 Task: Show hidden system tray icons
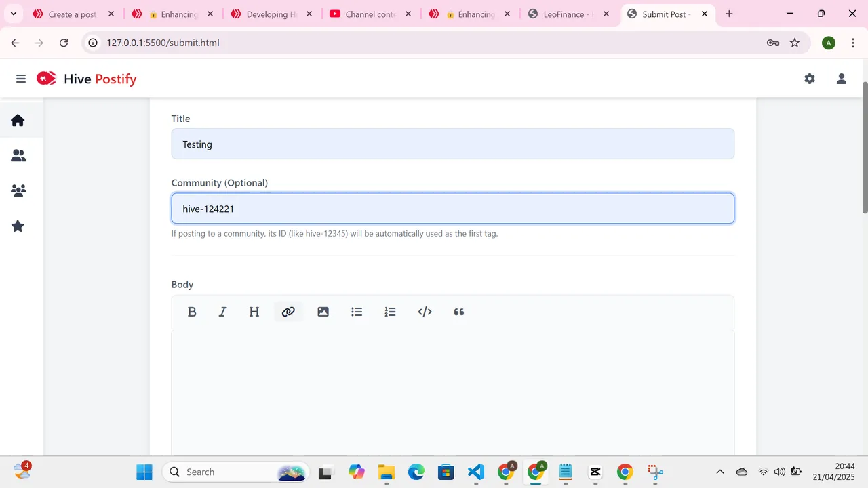720,472
